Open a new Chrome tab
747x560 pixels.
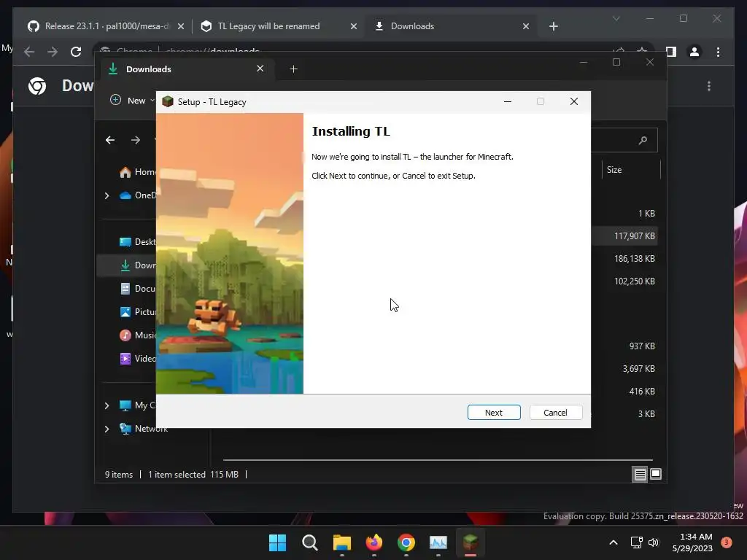pyautogui.click(x=553, y=26)
